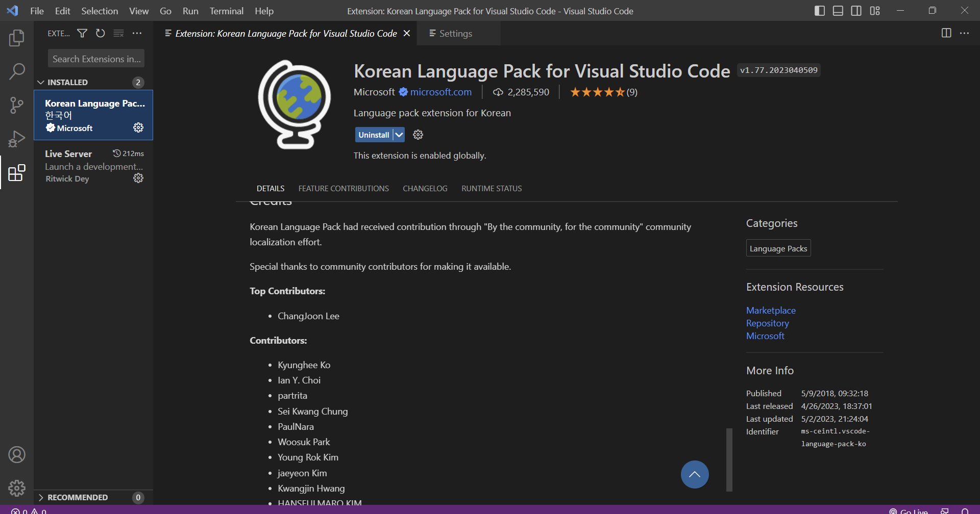Open the microsoft.com publisher link
The height and width of the screenshot is (514, 980).
441,92
